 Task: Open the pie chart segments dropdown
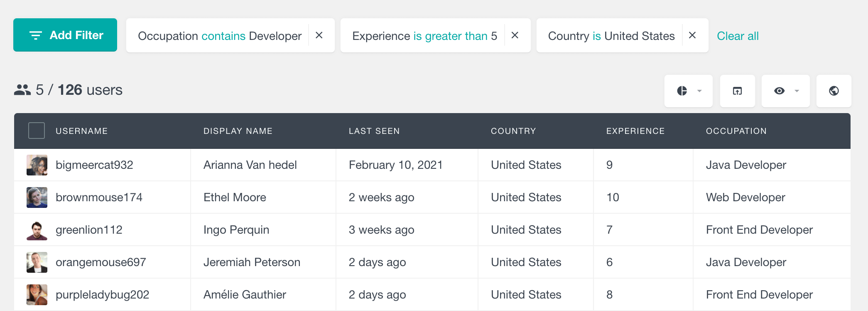tap(689, 91)
